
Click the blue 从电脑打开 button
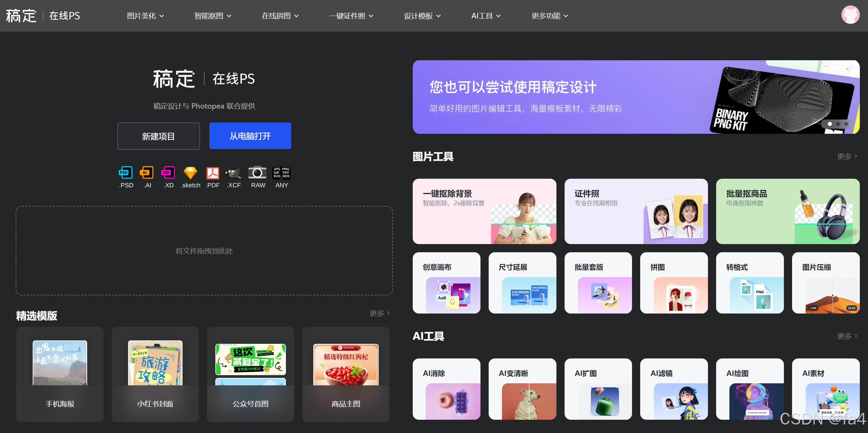click(x=250, y=136)
